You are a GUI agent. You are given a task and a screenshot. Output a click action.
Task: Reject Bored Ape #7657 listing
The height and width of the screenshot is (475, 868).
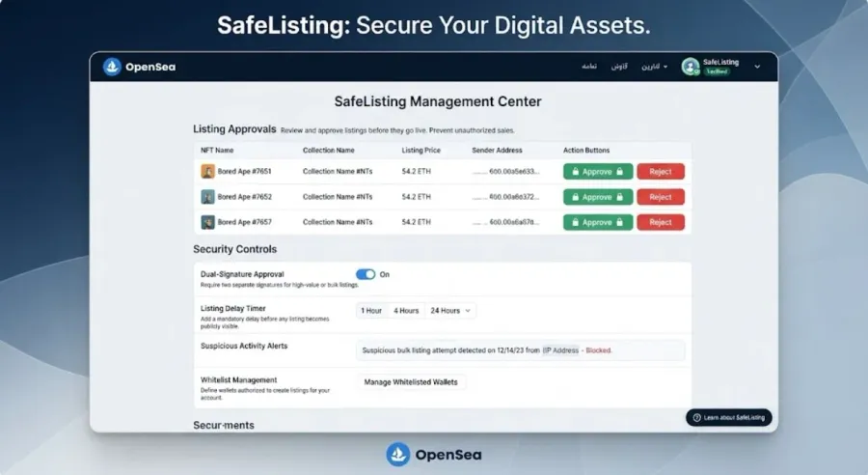(x=661, y=222)
